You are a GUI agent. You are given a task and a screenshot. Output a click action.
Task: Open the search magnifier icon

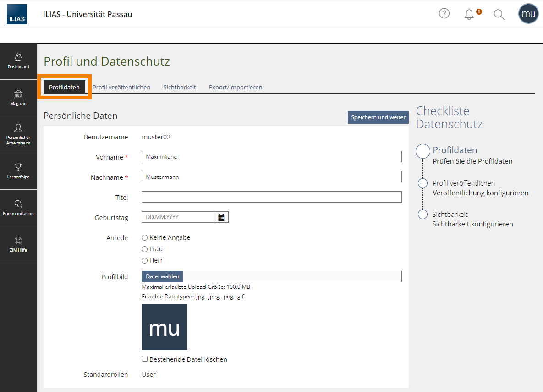(x=499, y=15)
